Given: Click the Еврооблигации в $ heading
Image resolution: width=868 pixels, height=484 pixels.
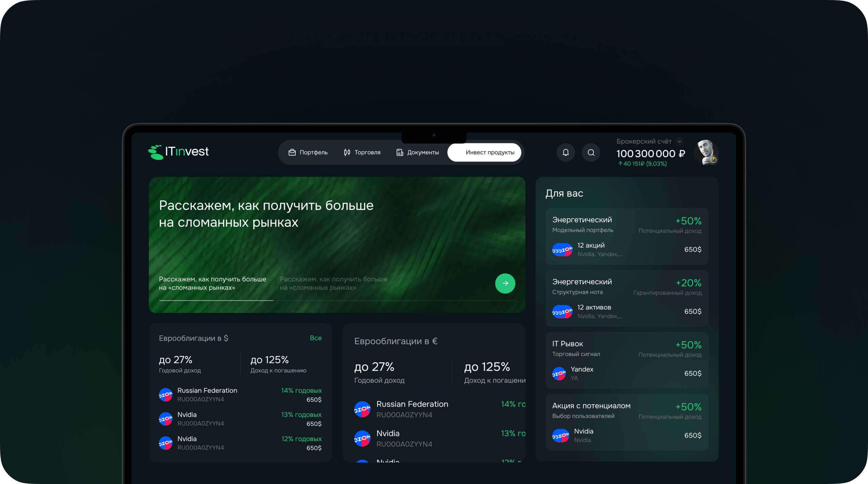Looking at the screenshot, I should point(194,338).
